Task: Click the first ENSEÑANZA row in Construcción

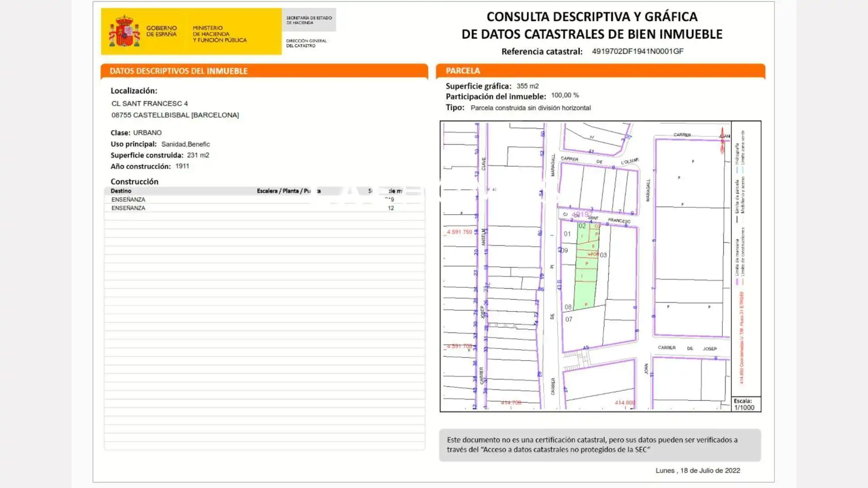Action: (264, 199)
